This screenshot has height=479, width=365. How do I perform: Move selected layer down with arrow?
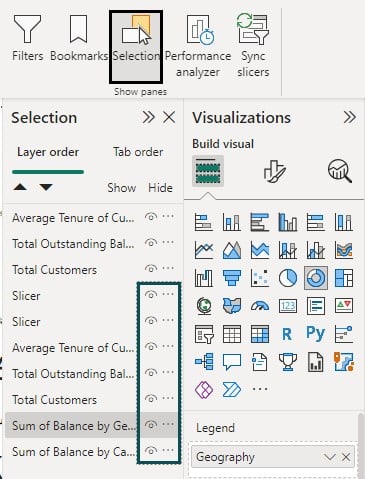46,187
